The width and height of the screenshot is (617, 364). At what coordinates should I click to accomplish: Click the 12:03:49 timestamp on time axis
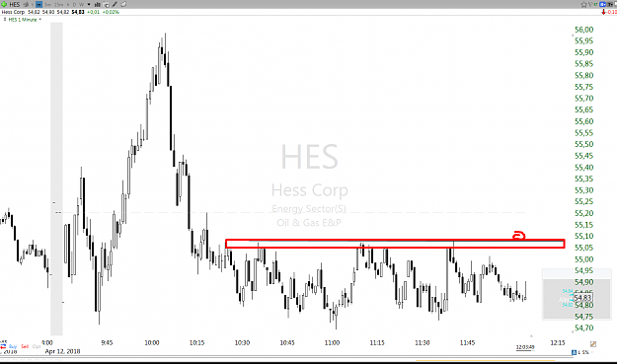tap(525, 347)
